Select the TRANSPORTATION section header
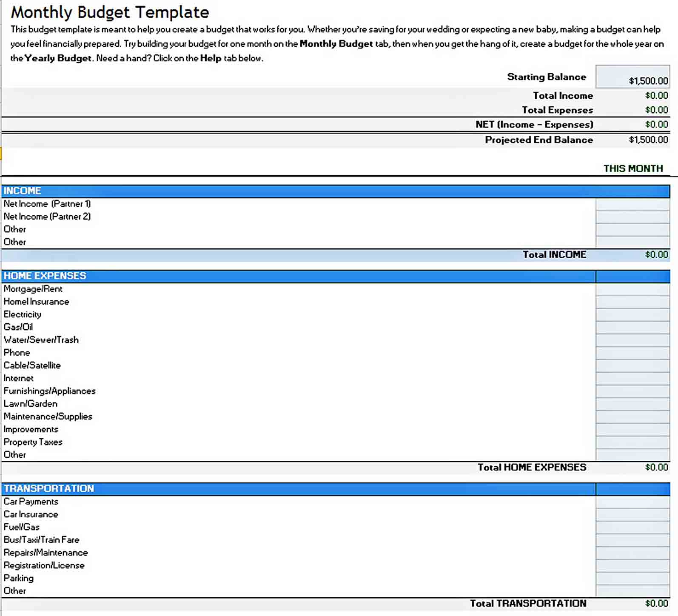 point(336,489)
